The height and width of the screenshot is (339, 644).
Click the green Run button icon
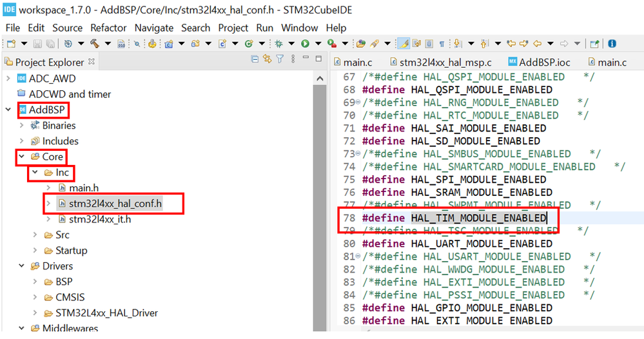(x=304, y=44)
